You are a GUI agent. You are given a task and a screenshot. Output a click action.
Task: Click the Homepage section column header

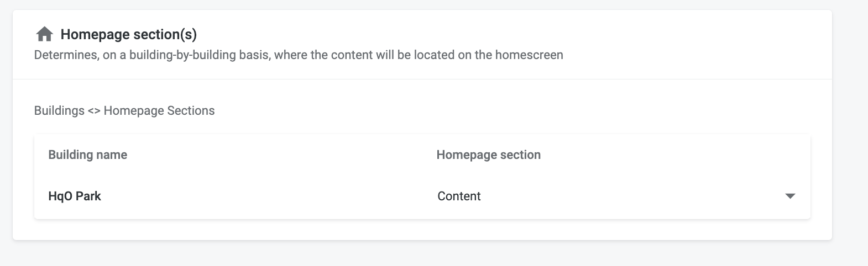point(488,155)
